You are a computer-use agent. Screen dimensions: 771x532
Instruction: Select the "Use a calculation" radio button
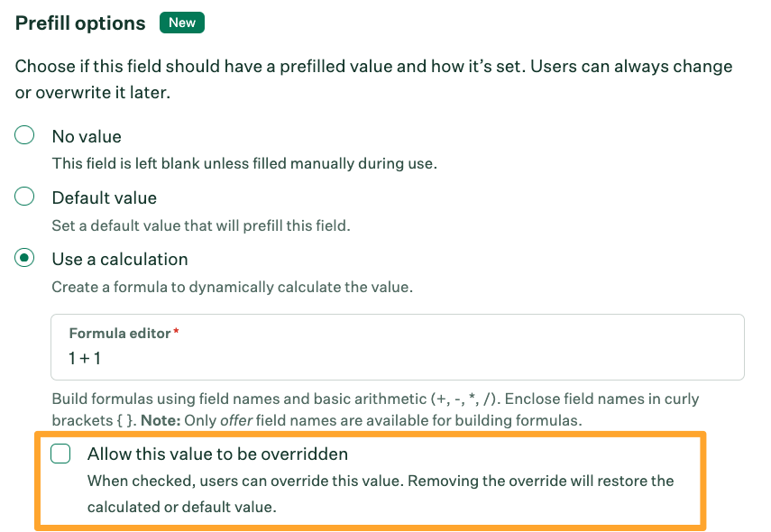coord(25,259)
